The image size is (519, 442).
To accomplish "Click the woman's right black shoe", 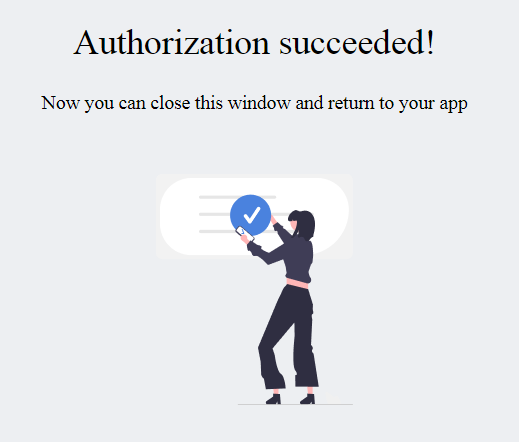I will (307, 399).
